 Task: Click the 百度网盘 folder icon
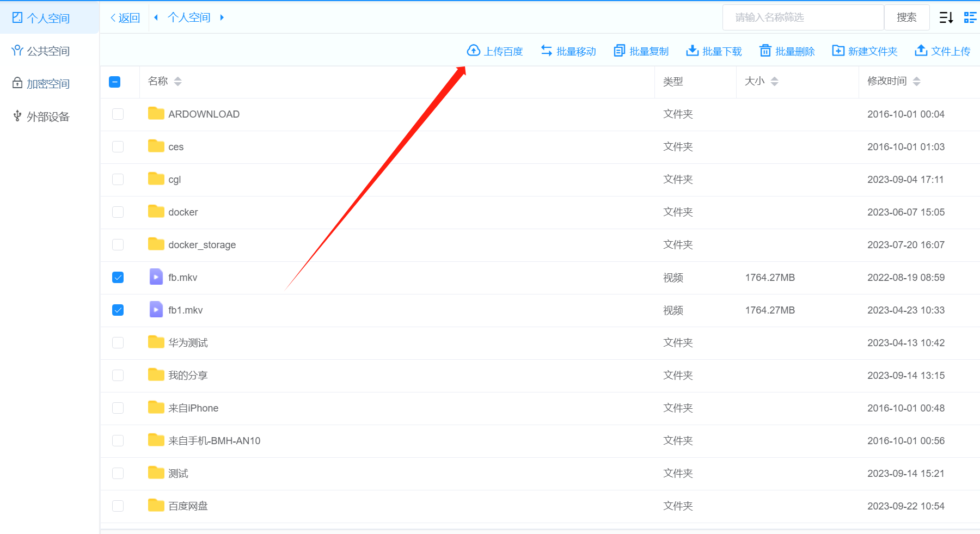click(156, 505)
